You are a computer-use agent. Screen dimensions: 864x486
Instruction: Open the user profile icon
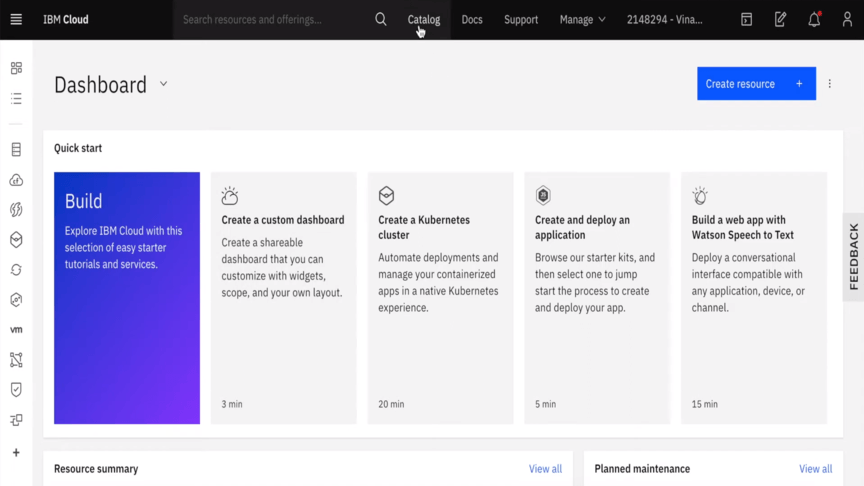(847, 19)
